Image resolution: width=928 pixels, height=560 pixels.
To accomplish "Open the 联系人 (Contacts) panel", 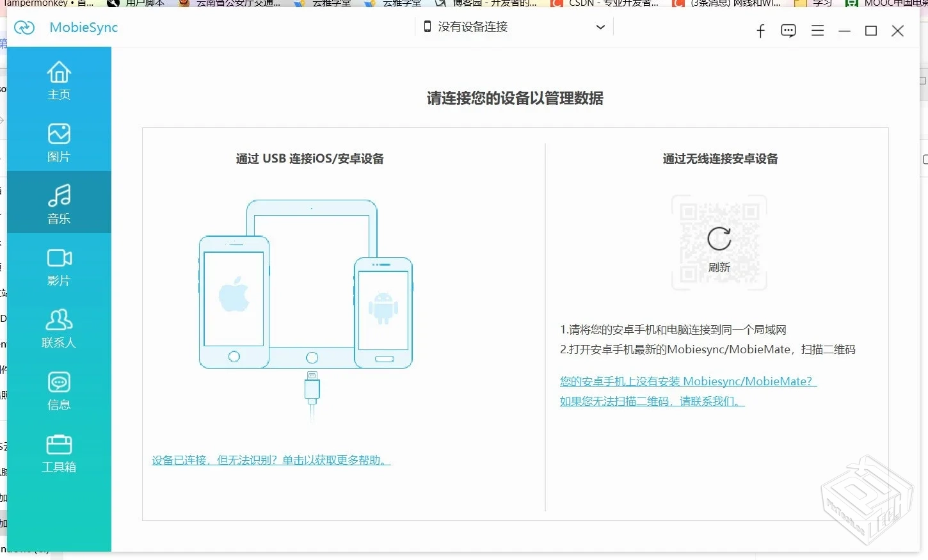I will click(x=59, y=328).
